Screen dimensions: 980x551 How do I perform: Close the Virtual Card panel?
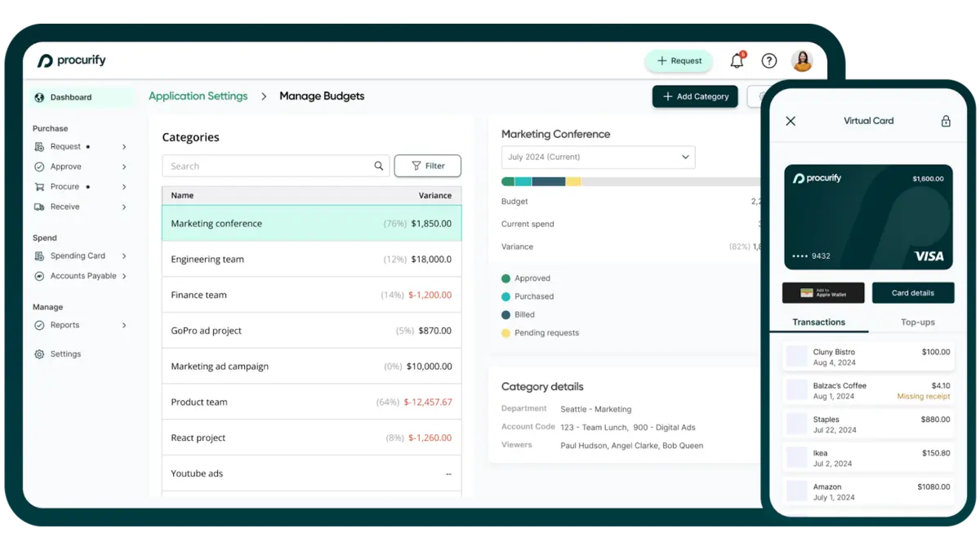(791, 122)
